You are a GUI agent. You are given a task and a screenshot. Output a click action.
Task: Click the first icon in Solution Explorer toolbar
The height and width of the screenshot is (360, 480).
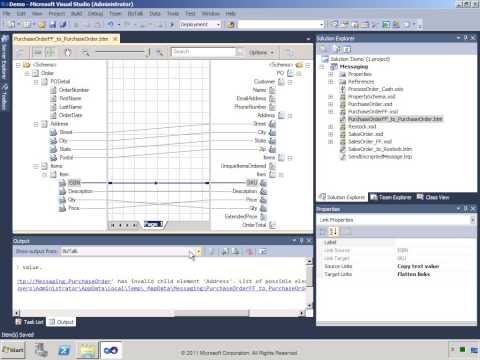tap(323, 49)
